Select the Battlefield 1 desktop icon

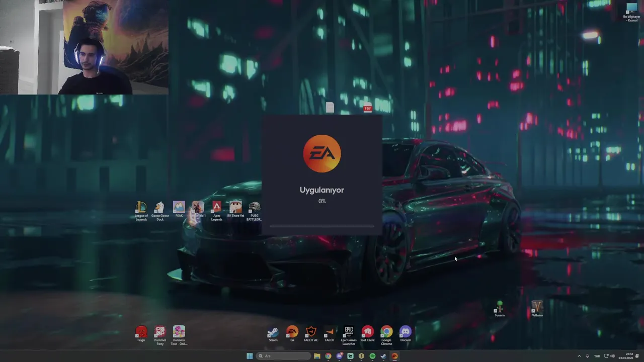click(x=197, y=209)
